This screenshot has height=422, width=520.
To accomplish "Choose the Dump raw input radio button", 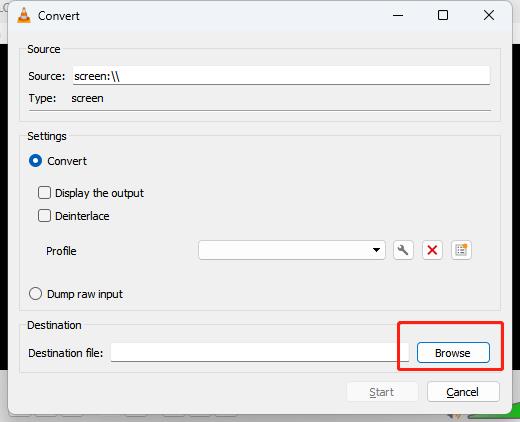I will click(35, 294).
